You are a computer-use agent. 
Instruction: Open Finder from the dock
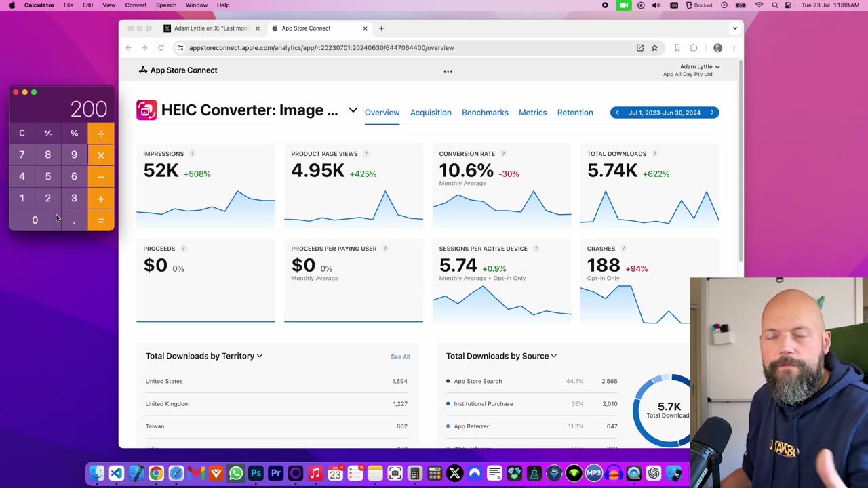click(x=97, y=473)
